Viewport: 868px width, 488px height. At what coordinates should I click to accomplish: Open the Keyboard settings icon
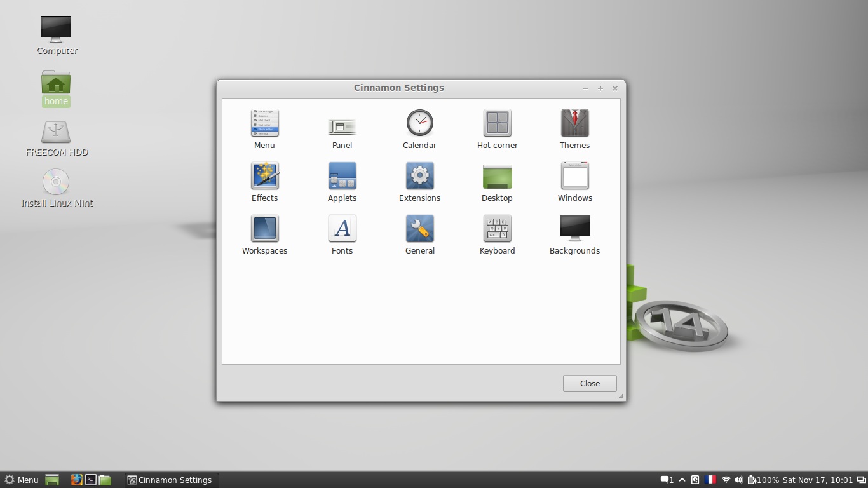click(x=497, y=229)
